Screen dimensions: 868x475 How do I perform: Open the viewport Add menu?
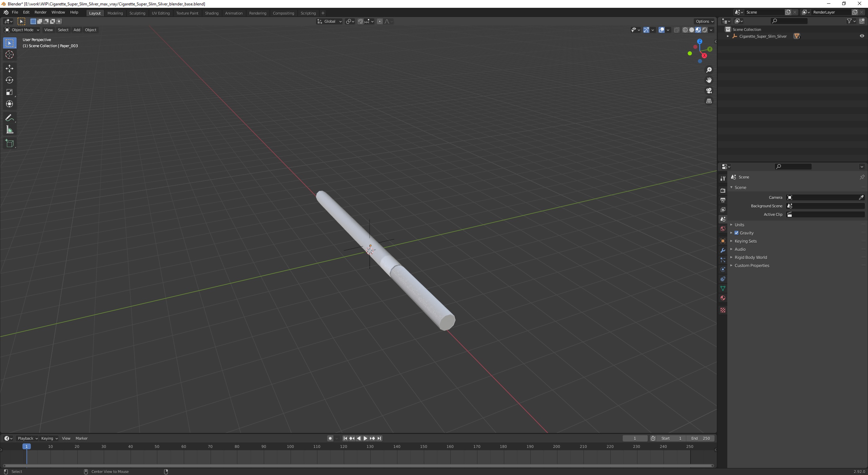pyautogui.click(x=77, y=30)
